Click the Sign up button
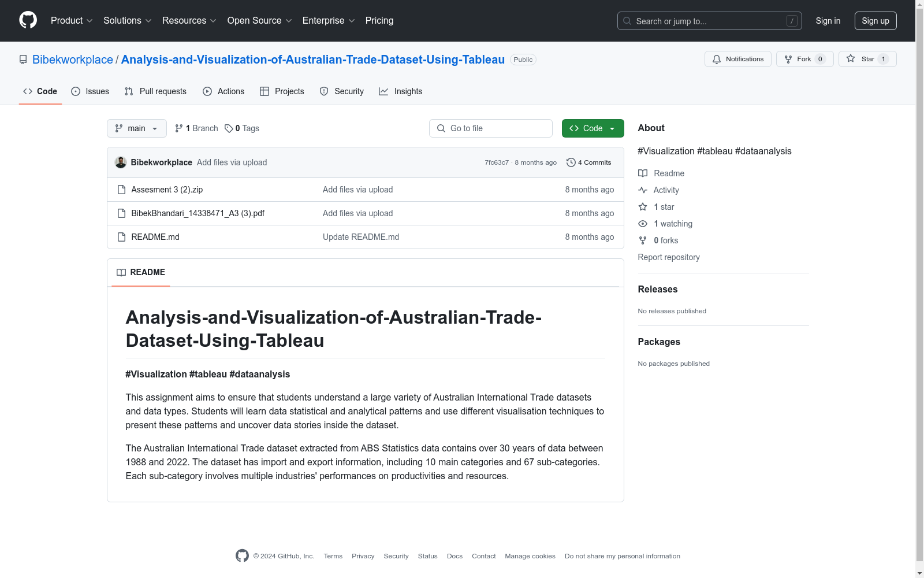This screenshot has height=578, width=924. [875, 21]
